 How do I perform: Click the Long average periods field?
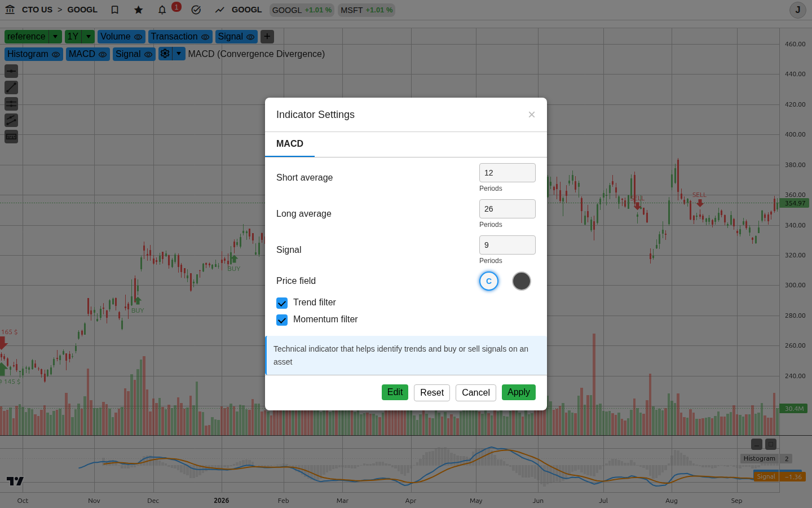507,209
